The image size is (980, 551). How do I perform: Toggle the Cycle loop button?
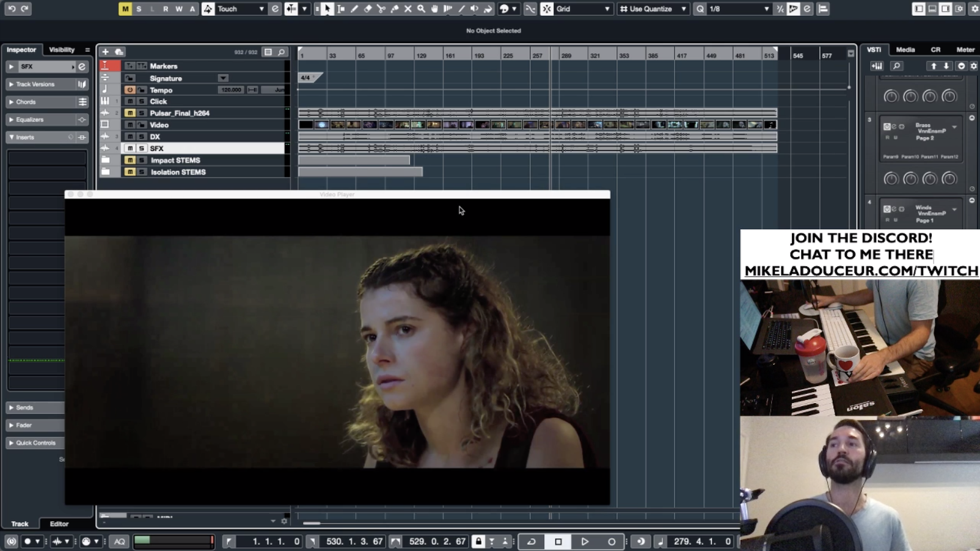click(531, 541)
